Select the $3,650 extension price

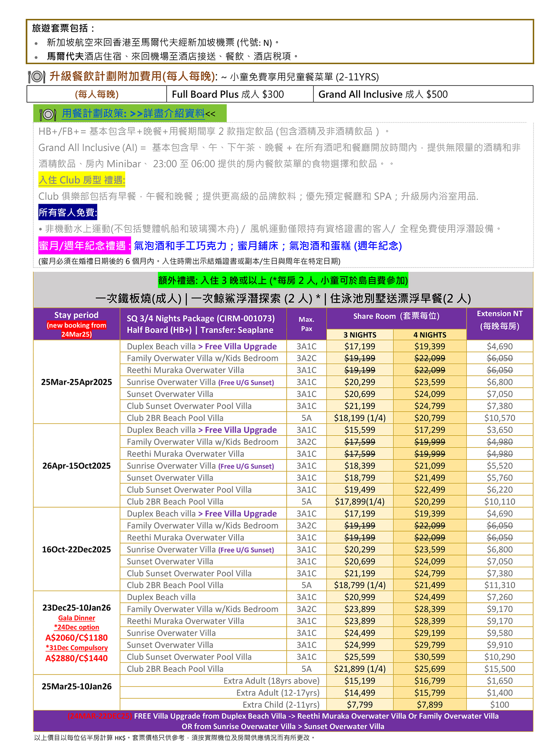coord(500,430)
